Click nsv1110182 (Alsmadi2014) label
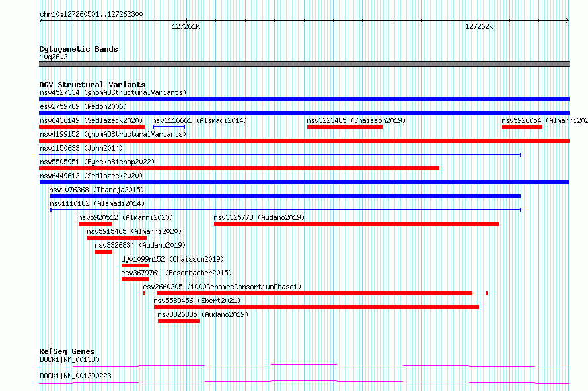588x391 pixels. (97, 203)
